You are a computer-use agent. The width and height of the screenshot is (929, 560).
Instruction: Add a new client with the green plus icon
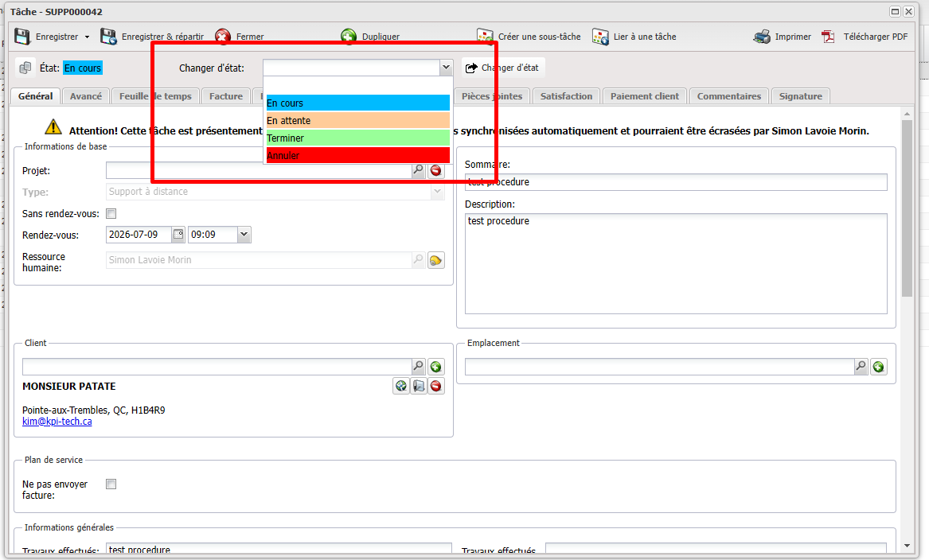tap(436, 367)
